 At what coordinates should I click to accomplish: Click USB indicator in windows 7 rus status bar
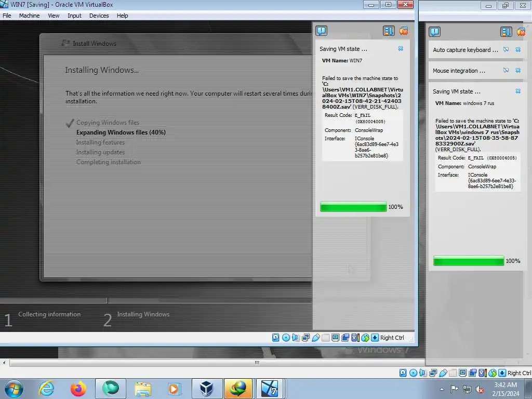(x=443, y=373)
